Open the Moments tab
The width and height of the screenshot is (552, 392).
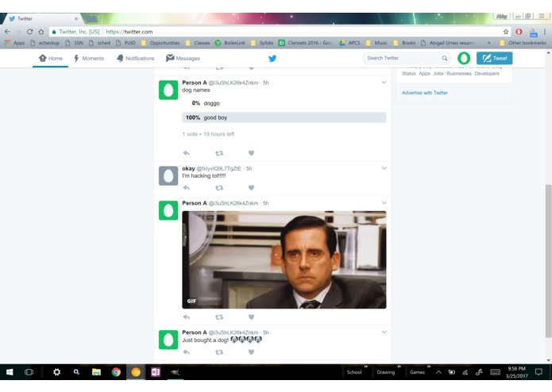[89, 59]
